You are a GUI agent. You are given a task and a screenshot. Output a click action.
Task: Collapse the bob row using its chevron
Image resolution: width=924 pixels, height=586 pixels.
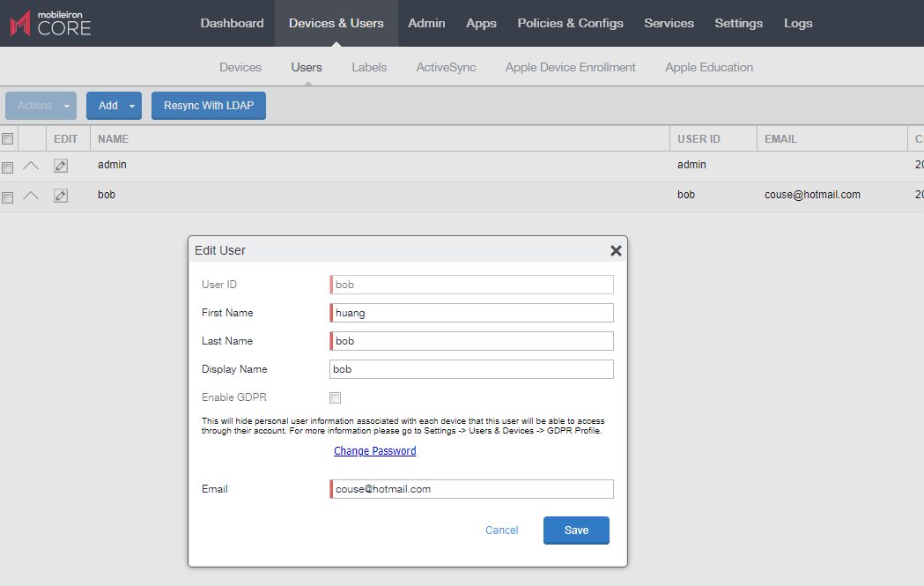tap(31, 195)
